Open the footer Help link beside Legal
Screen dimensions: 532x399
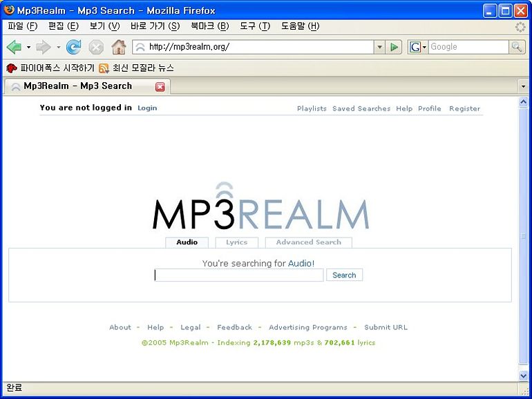click(x=155, y=327)
